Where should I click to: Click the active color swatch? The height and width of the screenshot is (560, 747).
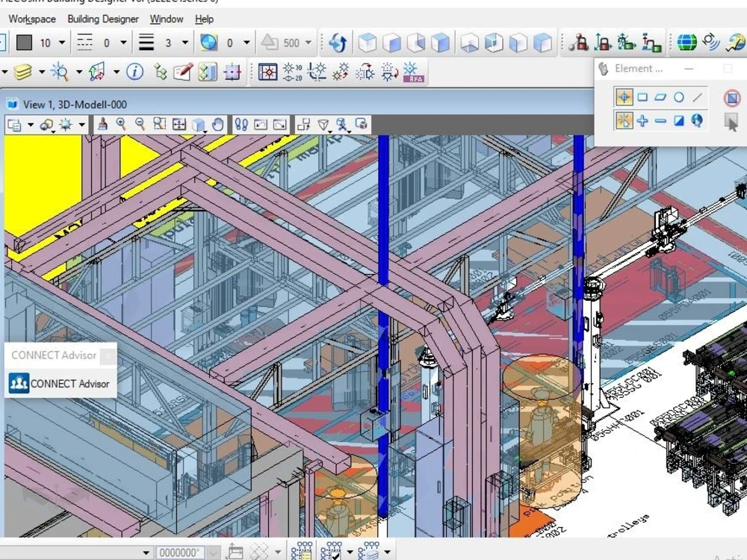pyautogui.click(x=25, y=43)
